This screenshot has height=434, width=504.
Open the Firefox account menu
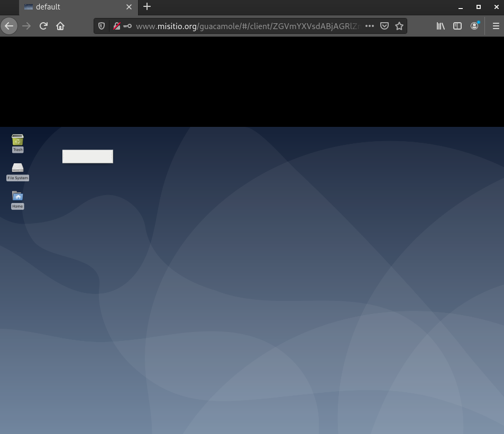(x=475, y=26)
